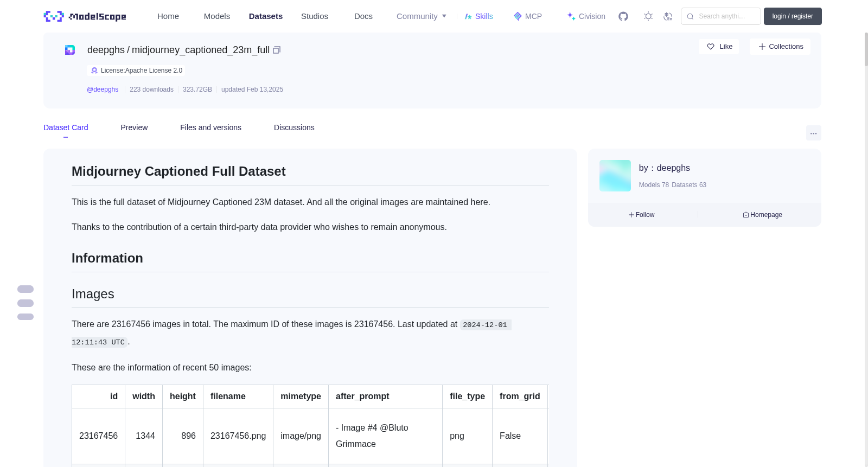Click the 23167456.png filename cell
This screenshot has height=467, width=868.
click(x=238, y=436)
